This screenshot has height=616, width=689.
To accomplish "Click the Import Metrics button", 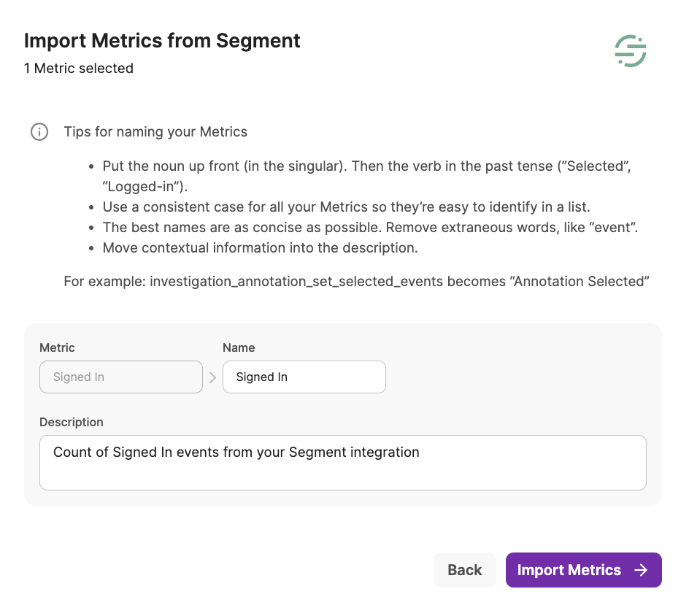I will click(x=584, y=570).
